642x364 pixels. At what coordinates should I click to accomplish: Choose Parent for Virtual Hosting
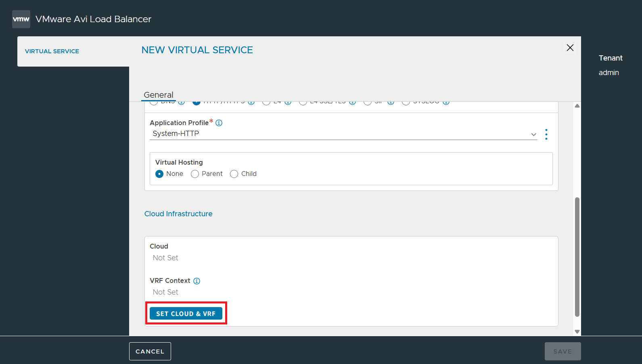pyautogui.click(x=195, y=174)
